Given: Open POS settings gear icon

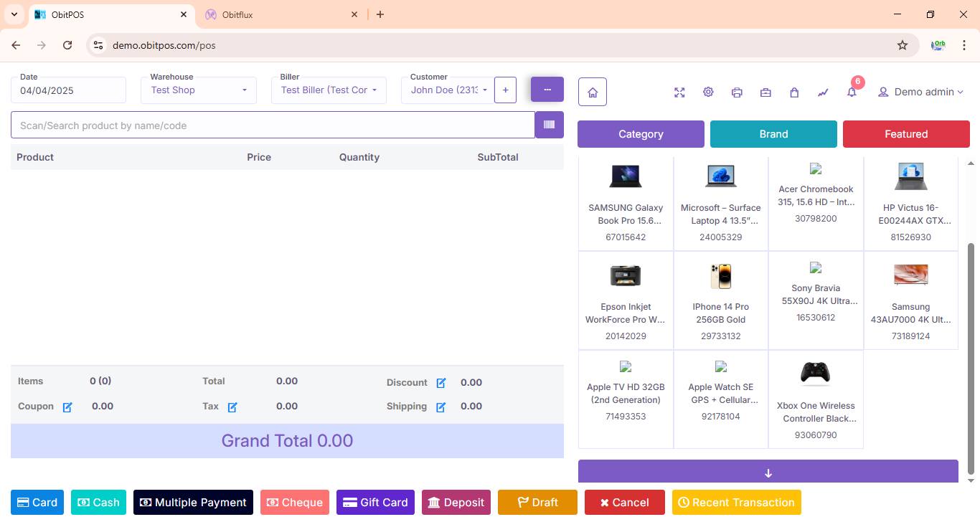Looking at the screenshot, I should [x=708, y=92].
